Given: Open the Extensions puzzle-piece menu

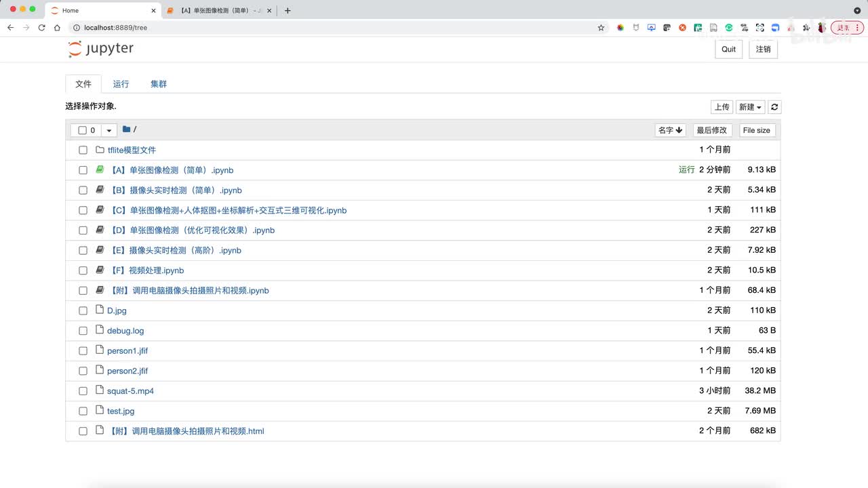Looking at the screenshot, I should pos(806,28).
